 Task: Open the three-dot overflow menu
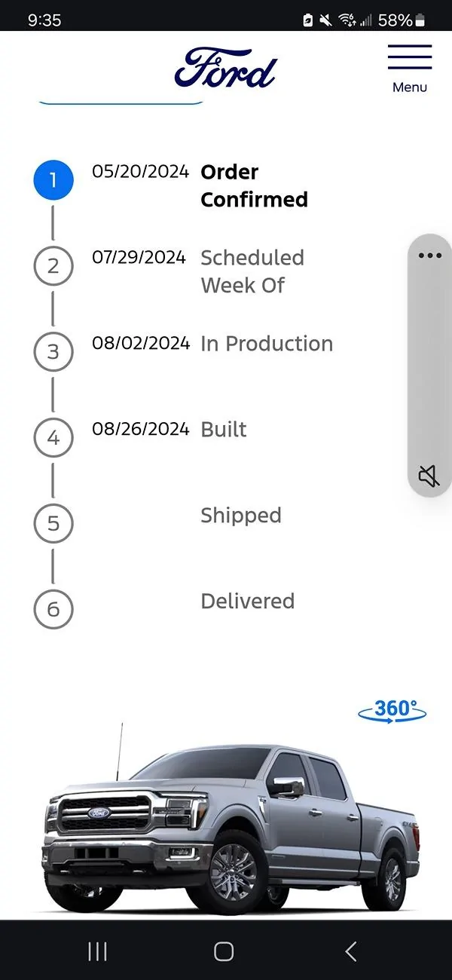click(x=429, y=255)
